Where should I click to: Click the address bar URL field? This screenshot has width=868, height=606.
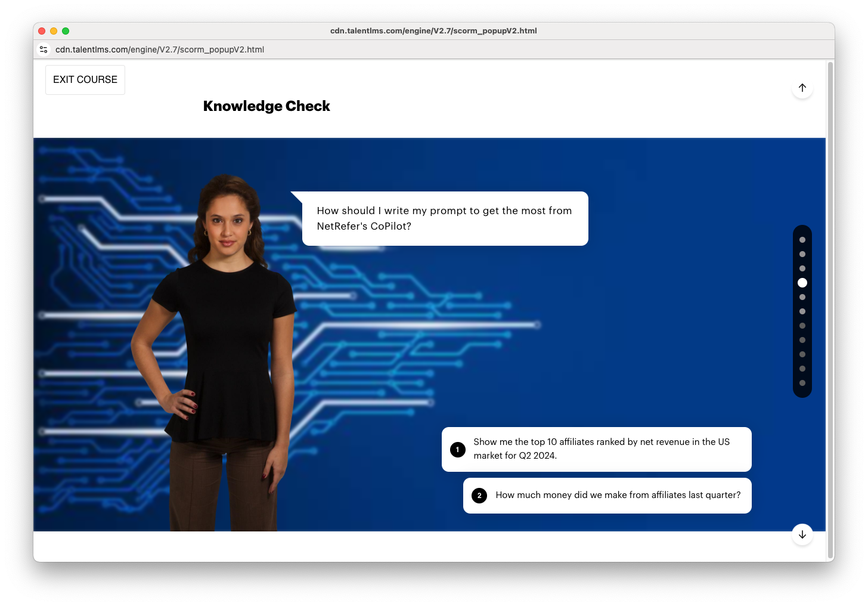(x=160, y=50)
